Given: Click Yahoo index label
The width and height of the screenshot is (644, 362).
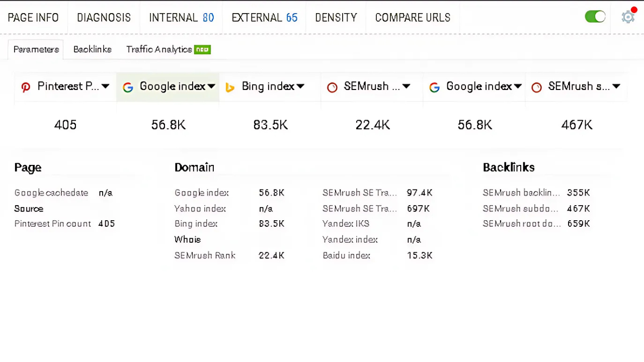Looking at the screenshot, I should point(200,209).
